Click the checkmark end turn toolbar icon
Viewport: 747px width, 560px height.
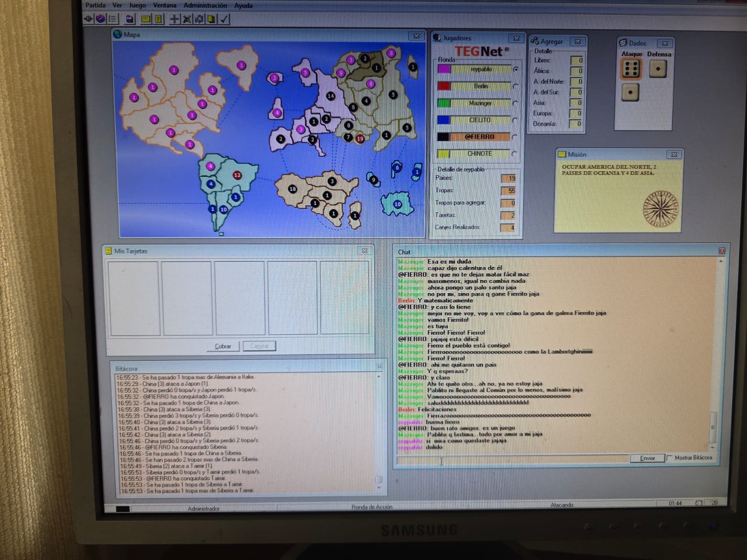pyautogui.click(x=224, y=19)
